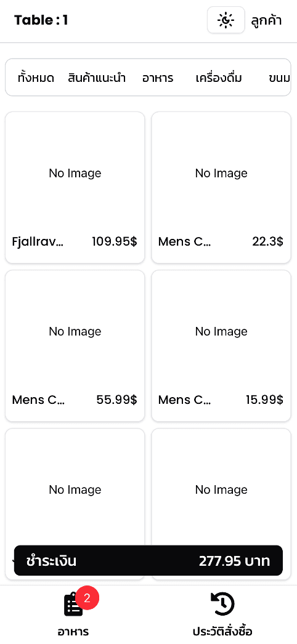The height and width of the screenshot is (644, 297).
Task: Switch to the อาหาร category tab
Action: click(158, 78)
